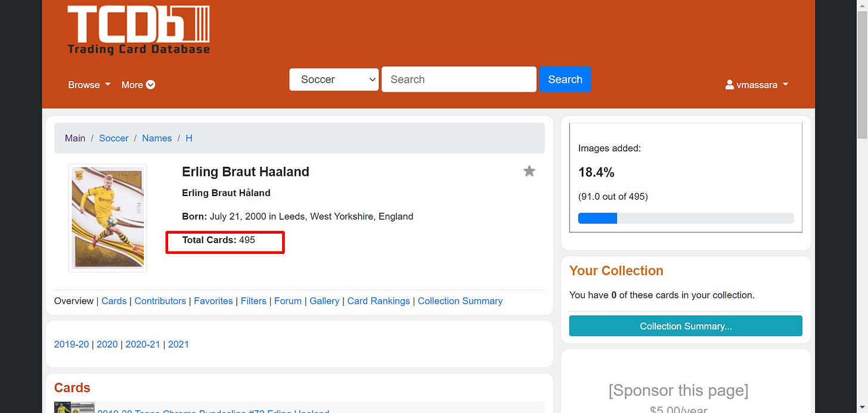The width and height of the screenshot is (868, 413).
Task: Open the H breadcrumb link
Action: click(189, 138)
